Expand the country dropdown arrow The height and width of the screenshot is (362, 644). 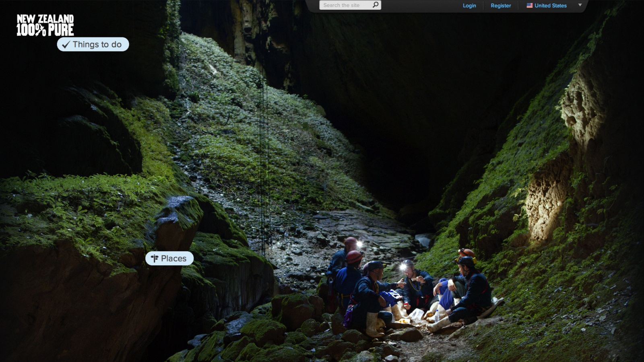click(580, 5)
